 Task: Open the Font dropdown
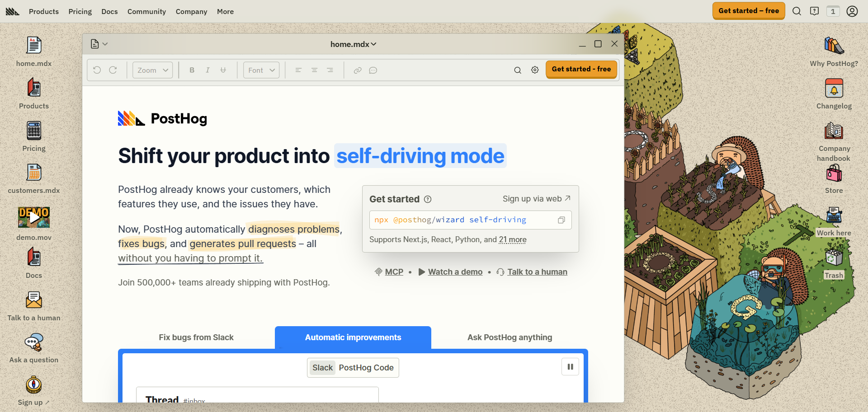point(261,70)
